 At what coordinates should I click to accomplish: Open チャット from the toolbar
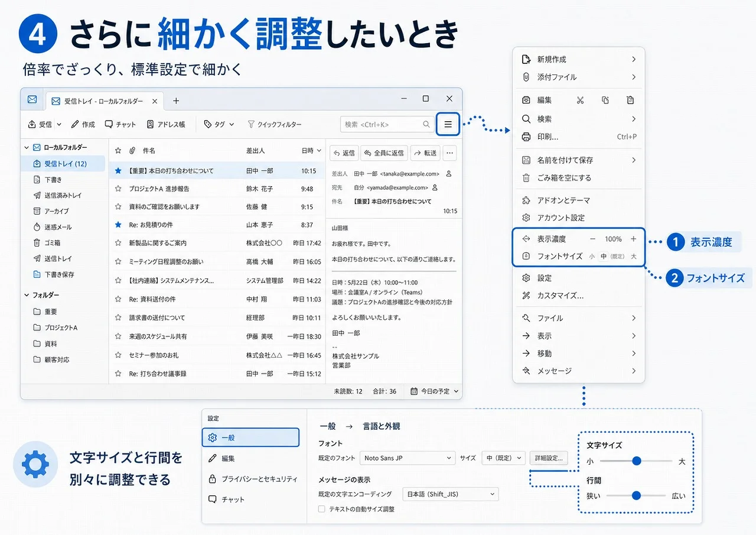120,124
